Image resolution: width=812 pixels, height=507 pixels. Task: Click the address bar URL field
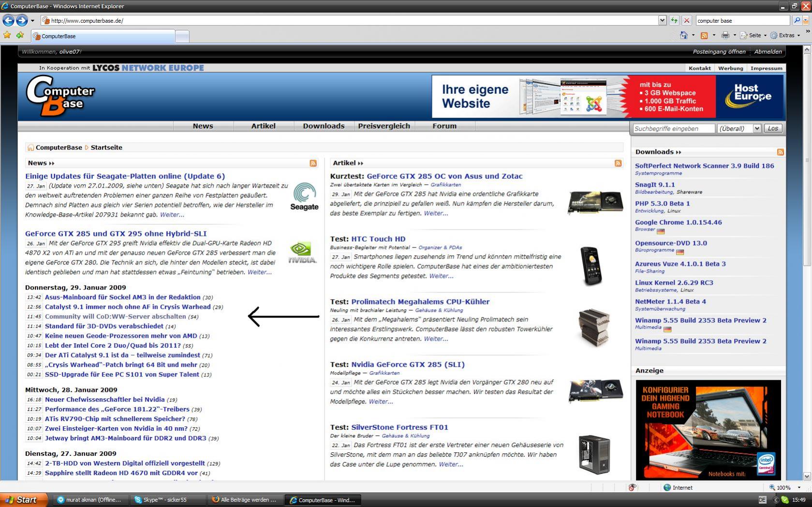point(350,20)
